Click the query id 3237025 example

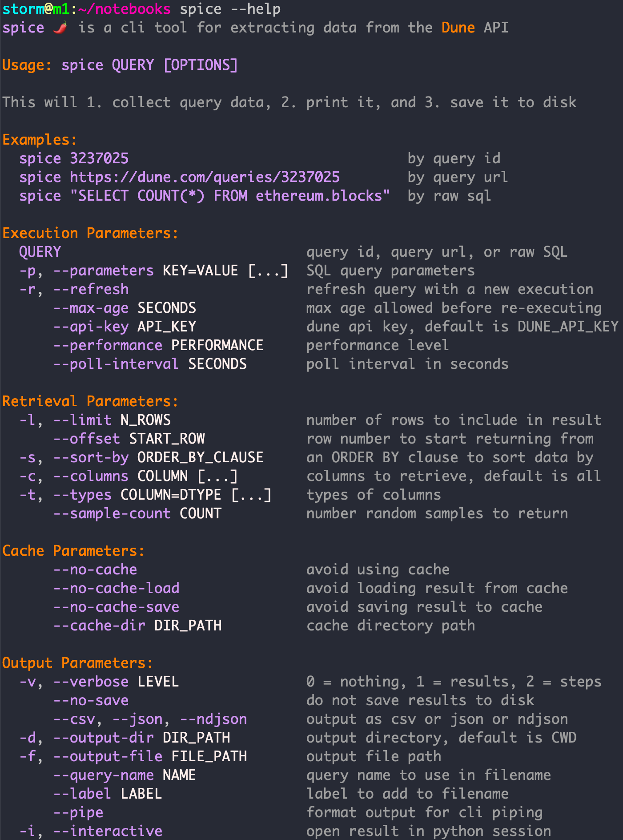point(99,158)
